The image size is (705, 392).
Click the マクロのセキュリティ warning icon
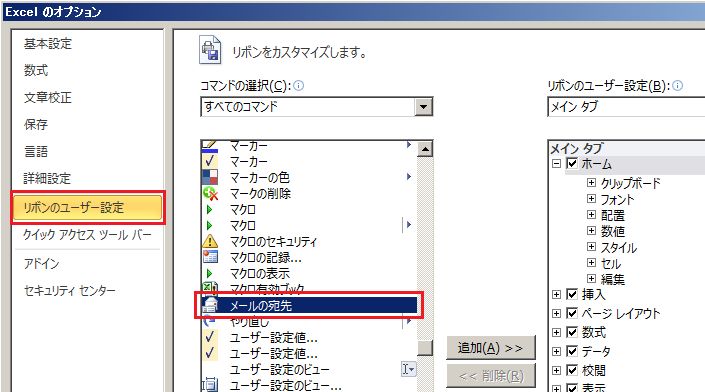tap(210, 241)
